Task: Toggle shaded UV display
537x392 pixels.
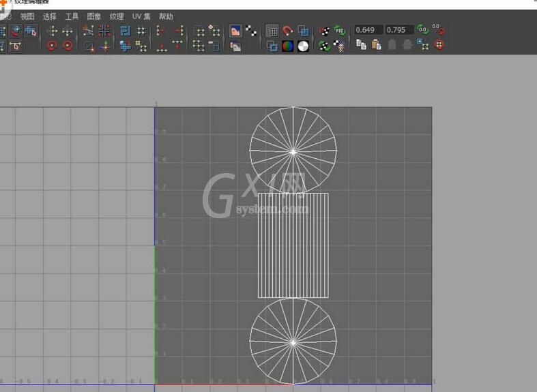Action: (303, 31)
